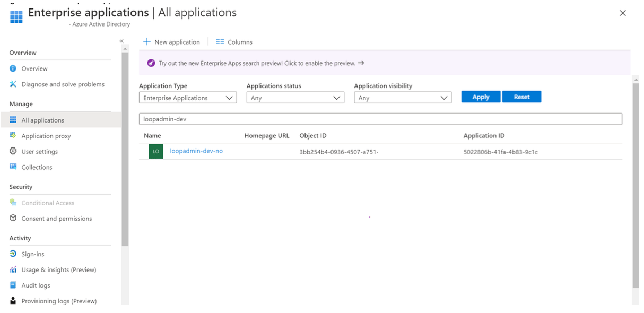Click the rocket icon in preview banner
Image resolution: width=644 pixels, height=313 pixels.
coord(151,63)
